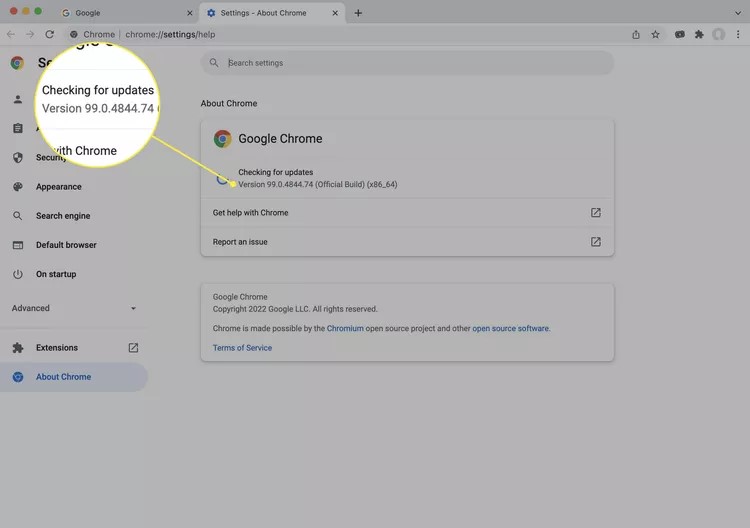Click the address bar URL chrome://settings/help

pyautogui.click(x=170, y=34)
